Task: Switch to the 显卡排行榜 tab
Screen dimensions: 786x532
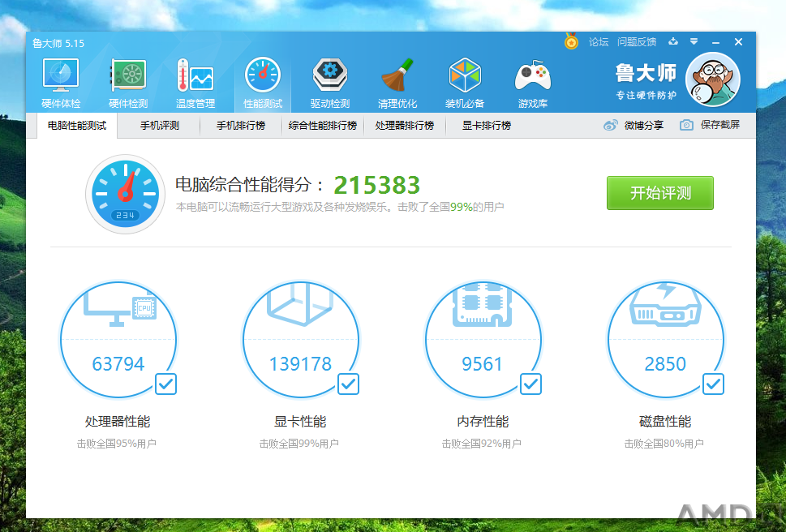Action: pyautogui.click(x=487, y=125)
